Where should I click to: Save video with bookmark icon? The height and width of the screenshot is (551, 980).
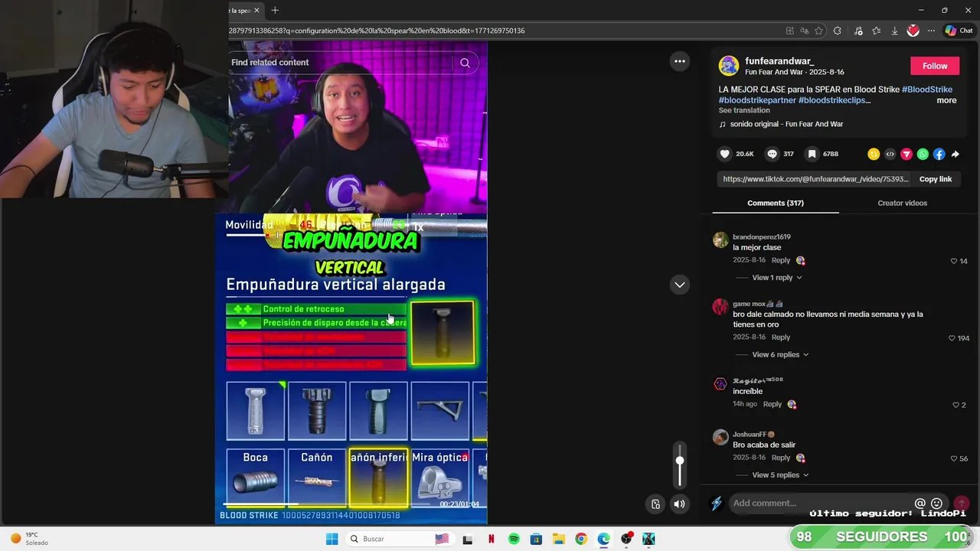pos(812,154)
